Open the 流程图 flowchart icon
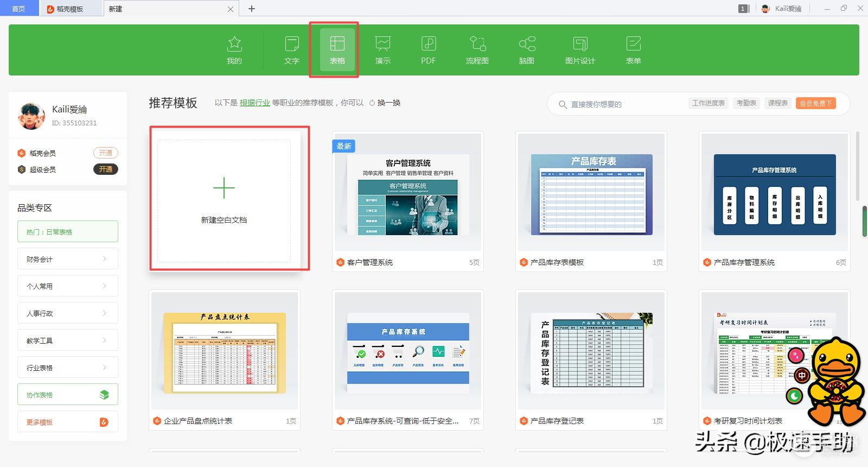Screen dimensions: 868x467 [x=477, y=50]
